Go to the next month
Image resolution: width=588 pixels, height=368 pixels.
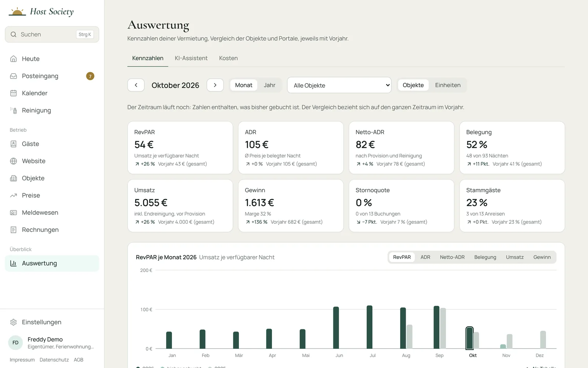point(215,85)
